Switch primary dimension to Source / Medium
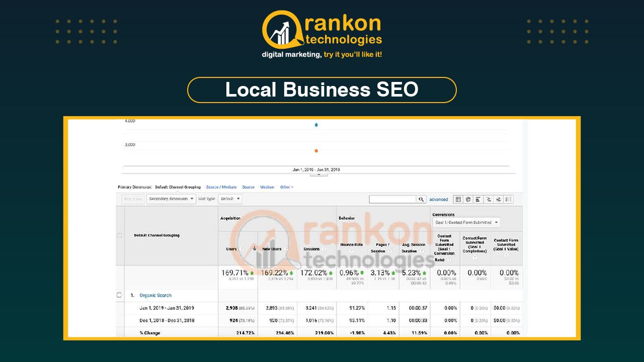Viewport: 644px width, 362px height. 221,187
